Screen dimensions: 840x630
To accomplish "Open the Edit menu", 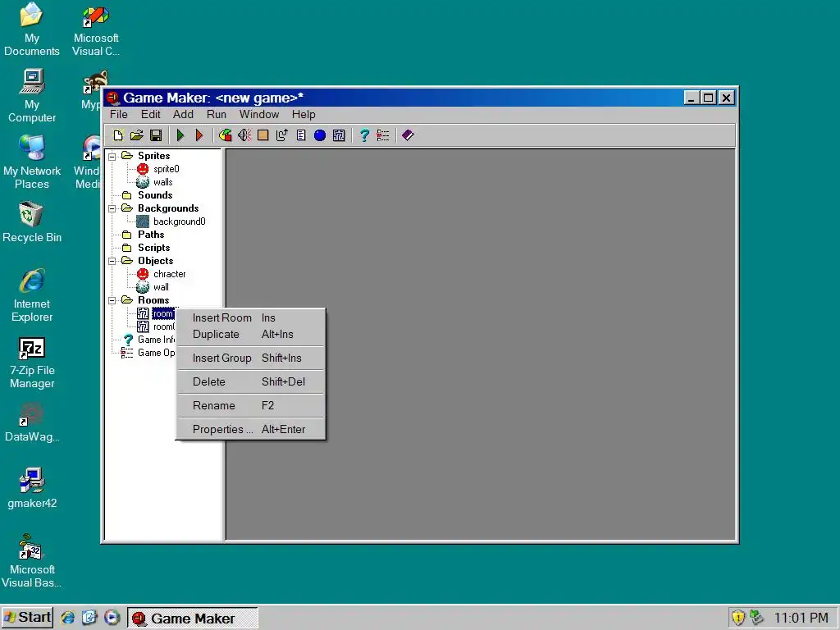I will (x=151, y=114).
